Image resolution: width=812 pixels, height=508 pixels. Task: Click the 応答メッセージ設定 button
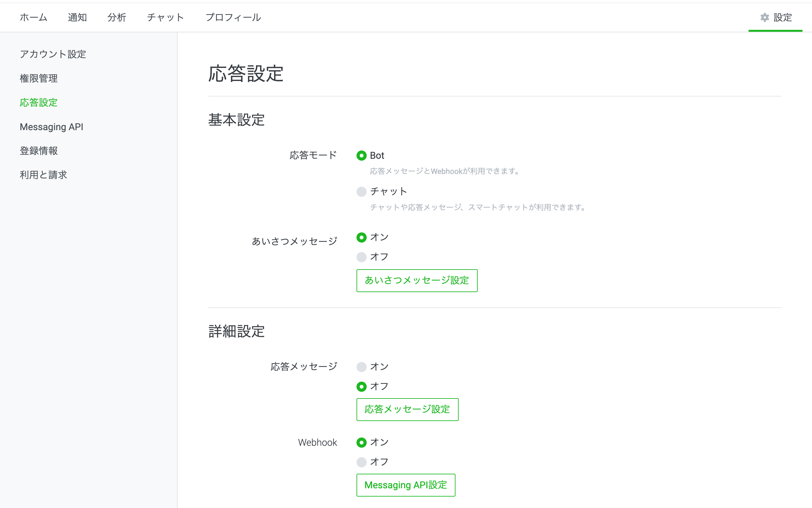click(x=407, y=410)
